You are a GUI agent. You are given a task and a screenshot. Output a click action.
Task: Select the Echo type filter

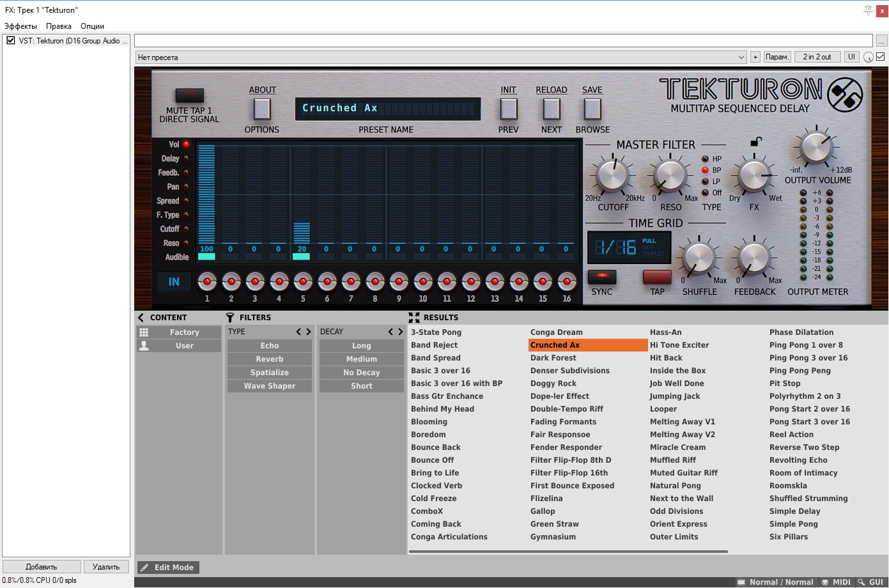tap(270, 346)
